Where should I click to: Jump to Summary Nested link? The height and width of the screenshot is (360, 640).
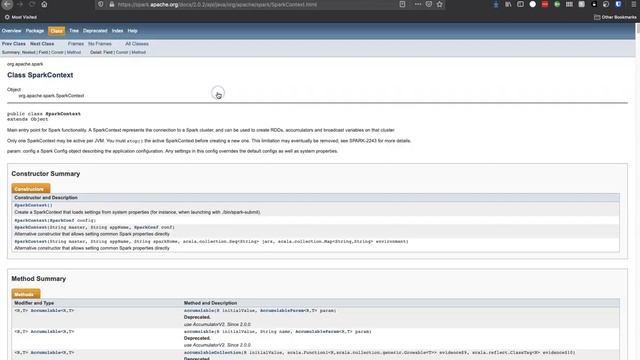point(29,52)
